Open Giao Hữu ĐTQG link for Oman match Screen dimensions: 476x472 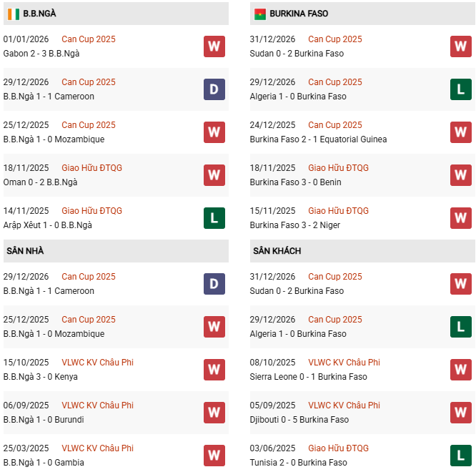[91, 168]
